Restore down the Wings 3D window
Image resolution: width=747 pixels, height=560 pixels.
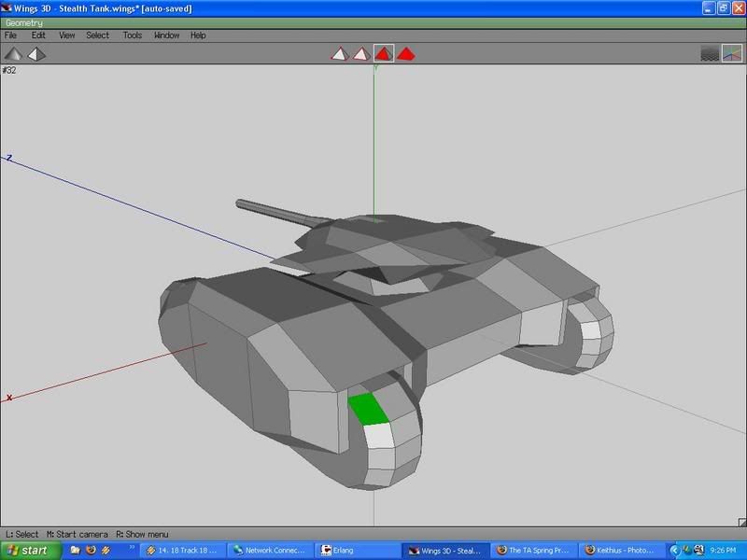point(723,8)
